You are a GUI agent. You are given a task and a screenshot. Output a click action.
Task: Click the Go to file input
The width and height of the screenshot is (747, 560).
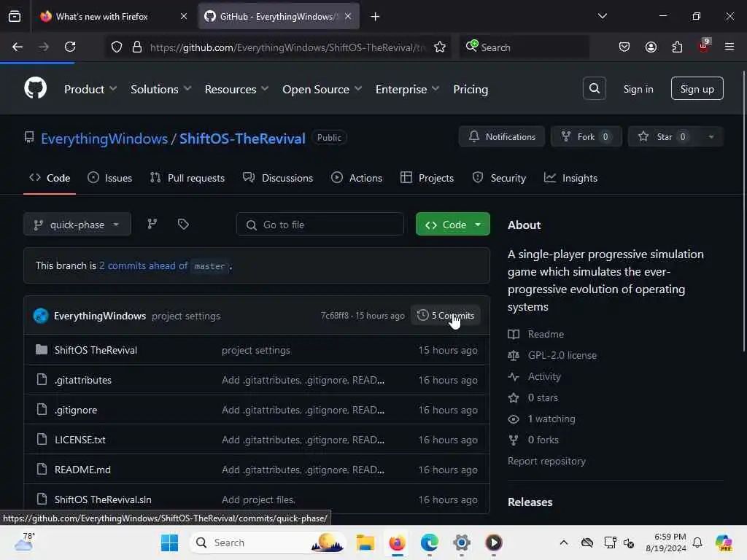pos(320,225)
